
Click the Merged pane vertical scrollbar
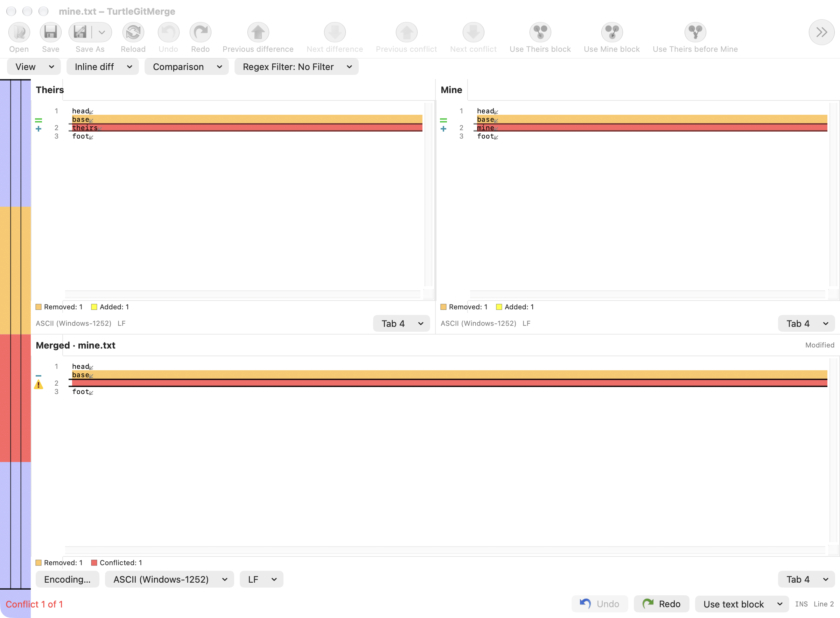(x=833, y=450)
